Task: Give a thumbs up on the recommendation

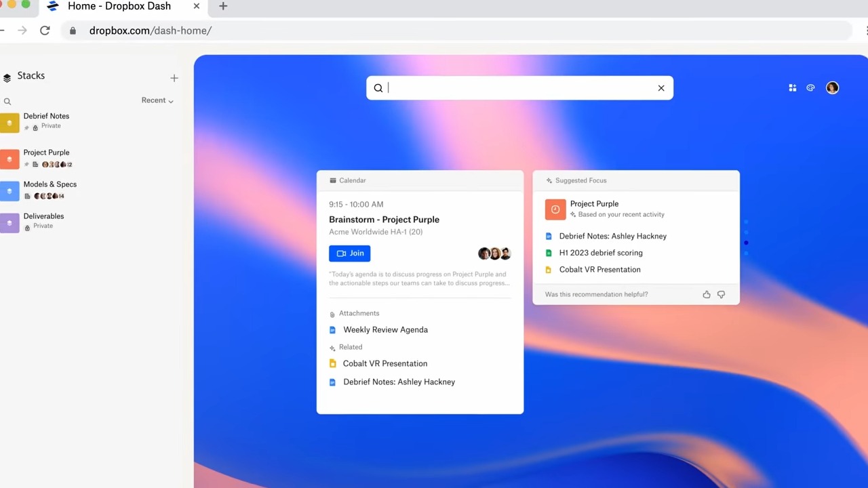Action: click(706, 294)
